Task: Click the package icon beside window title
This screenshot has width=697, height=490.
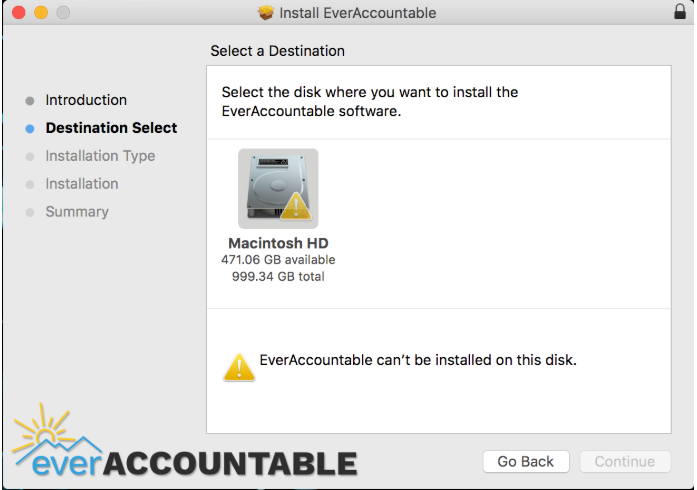Action: click(266, 12)
